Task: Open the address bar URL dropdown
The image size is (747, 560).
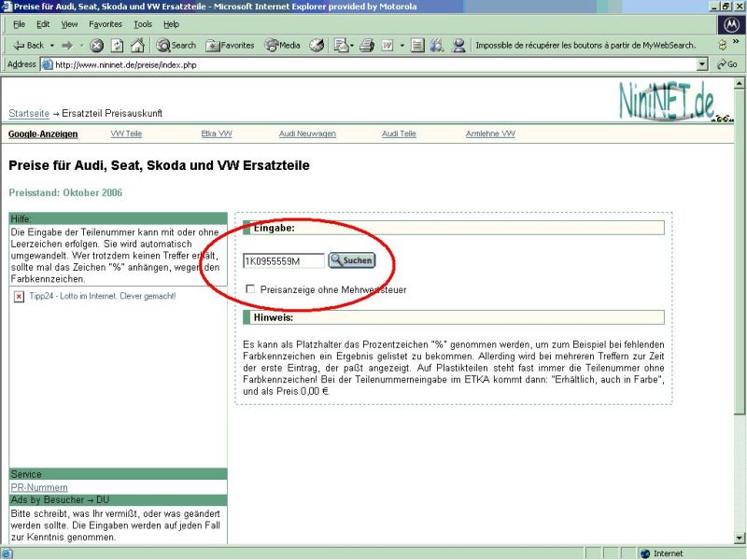Action: [x=702, y=64]
